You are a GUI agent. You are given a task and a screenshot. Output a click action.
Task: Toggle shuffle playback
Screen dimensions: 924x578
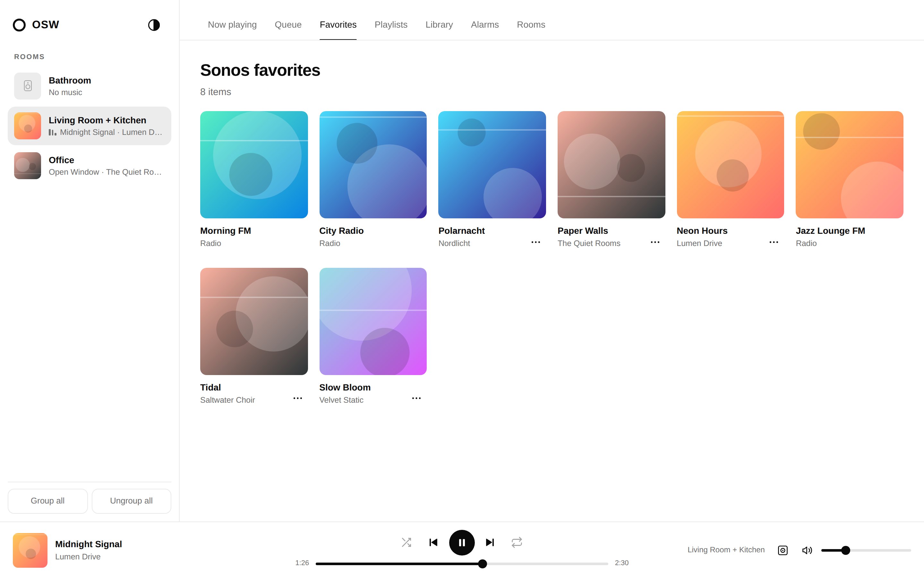[406, 542]
